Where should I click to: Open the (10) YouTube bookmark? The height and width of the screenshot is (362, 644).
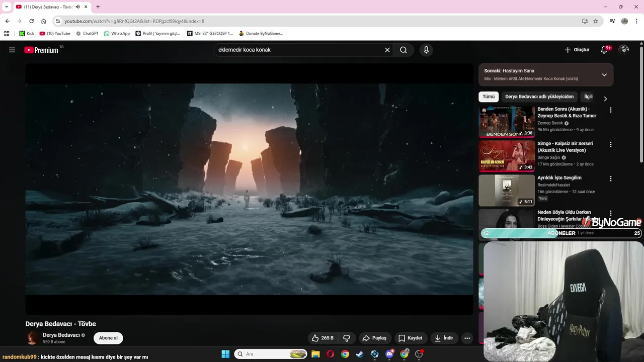click(55, 34)
